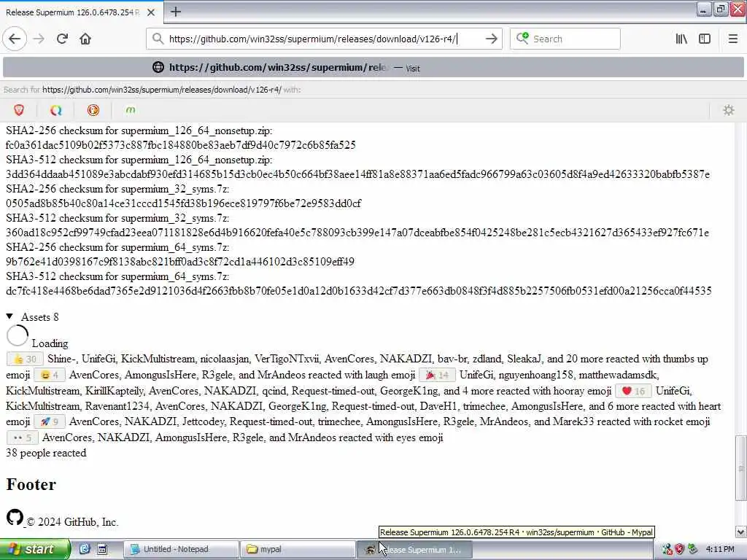Search with the Brave search engine icon
Image resolution: width=747 pixels, height=560 pixels.
click(x=19, y=111)
